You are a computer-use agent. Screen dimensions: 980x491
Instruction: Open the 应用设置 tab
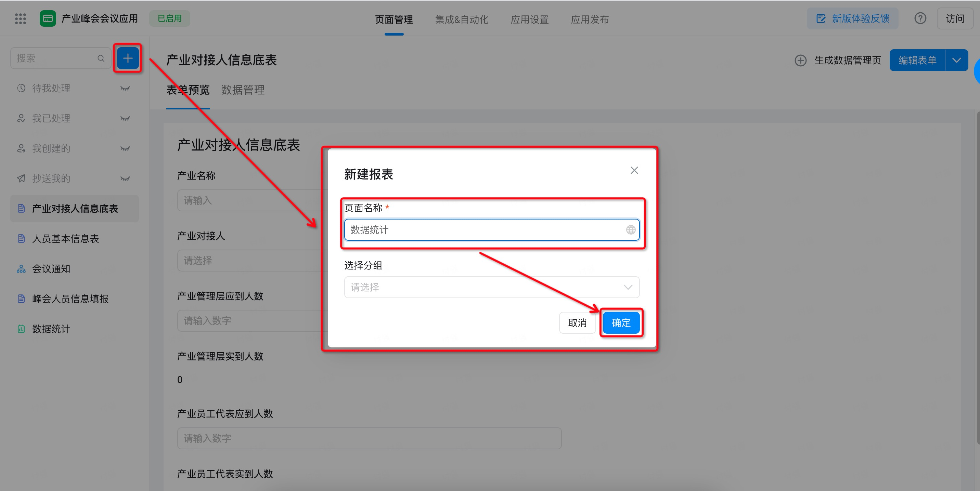coord(530,19)
